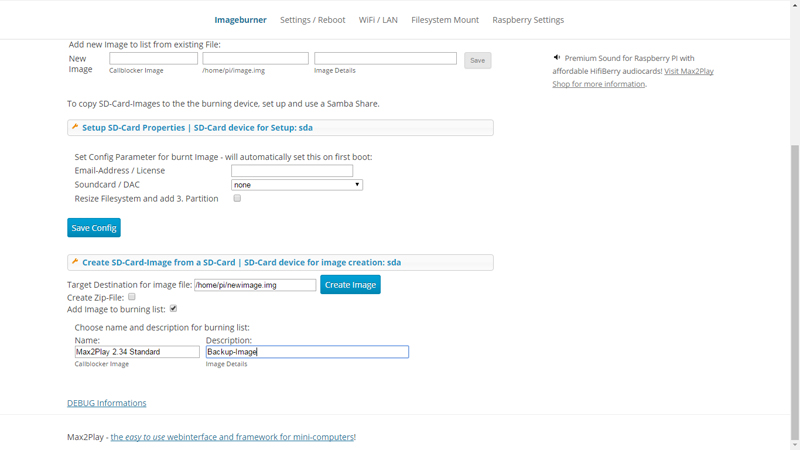Click the New Image details field
This screenshot has height=450, width=800.
pos(385,58)
